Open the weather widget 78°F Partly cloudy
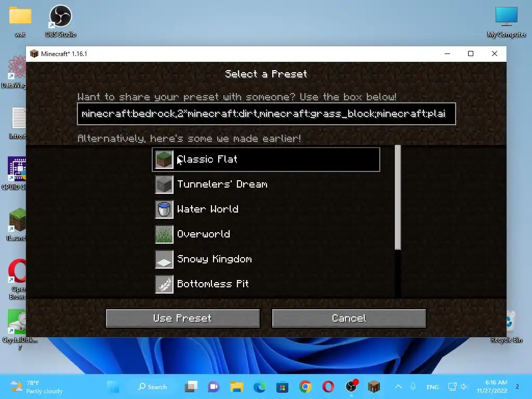Image resolution: width=532 pixels, height=399 pixels. [36, 387]
